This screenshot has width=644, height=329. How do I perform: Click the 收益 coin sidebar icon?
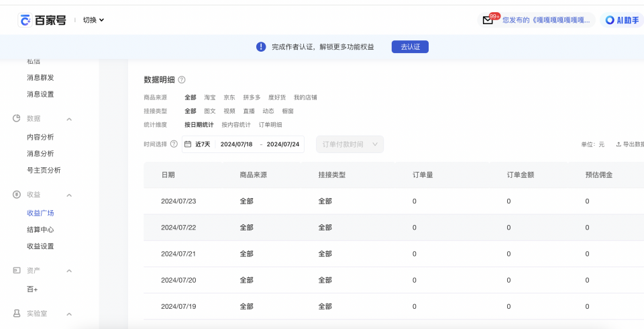click(x=16, y=195)
